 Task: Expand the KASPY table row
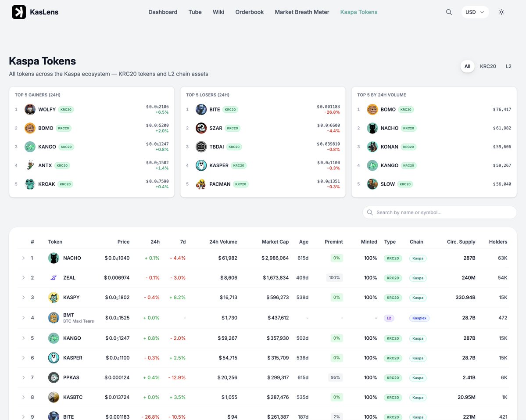click(24, 297)
